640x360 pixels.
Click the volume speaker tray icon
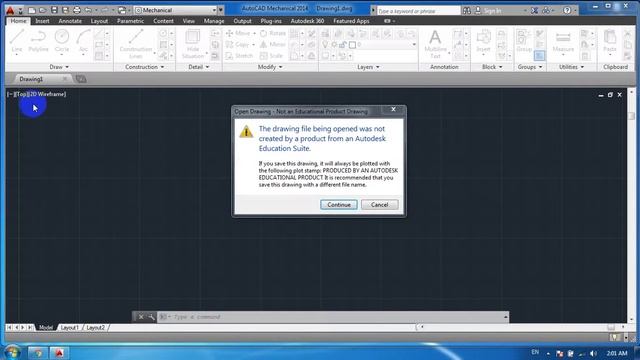(x=593, y=353)
